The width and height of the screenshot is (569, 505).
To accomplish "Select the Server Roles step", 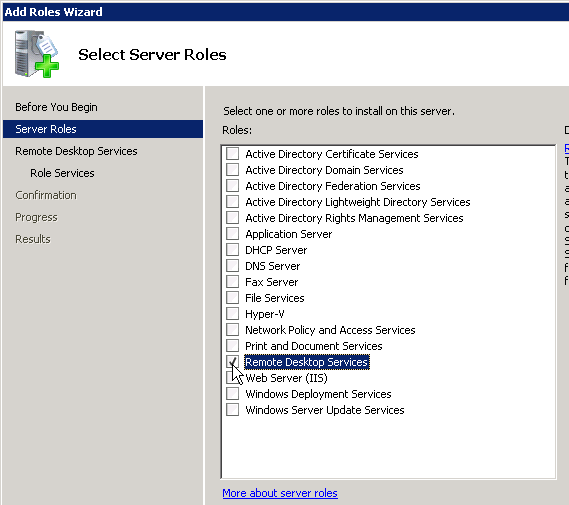I will (x=103, y=129).
